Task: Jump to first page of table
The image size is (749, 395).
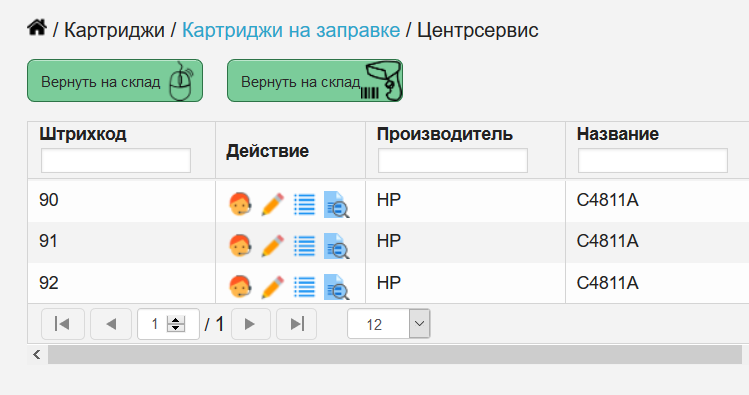Action: point(63,324)
